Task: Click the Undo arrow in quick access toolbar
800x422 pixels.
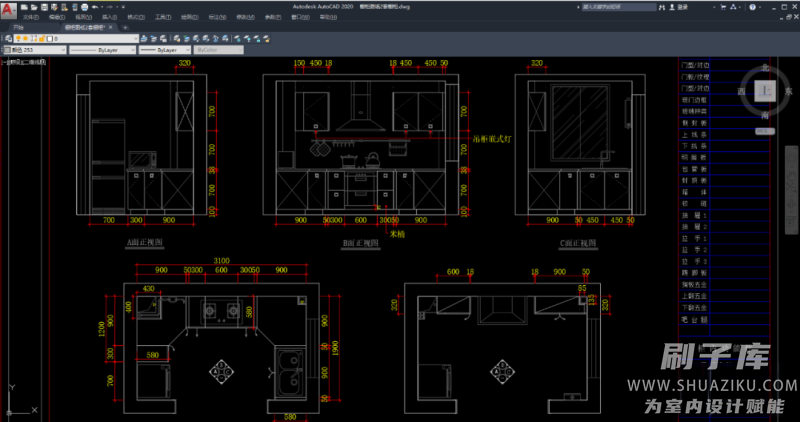Action: click(x=94, y=6)
